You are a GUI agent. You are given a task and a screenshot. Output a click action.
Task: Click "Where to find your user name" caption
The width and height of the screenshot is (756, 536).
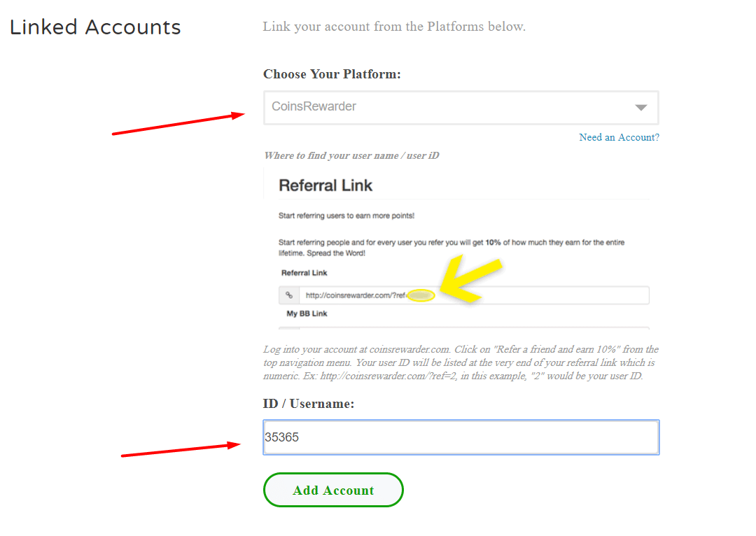coord(351,155)
